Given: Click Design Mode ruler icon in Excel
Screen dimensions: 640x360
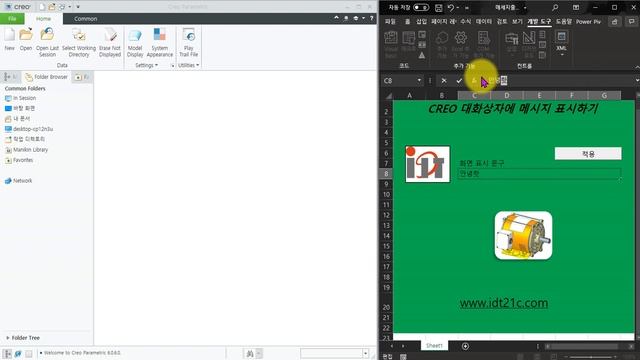Looking at the screenshot, I should coord(529,38).
